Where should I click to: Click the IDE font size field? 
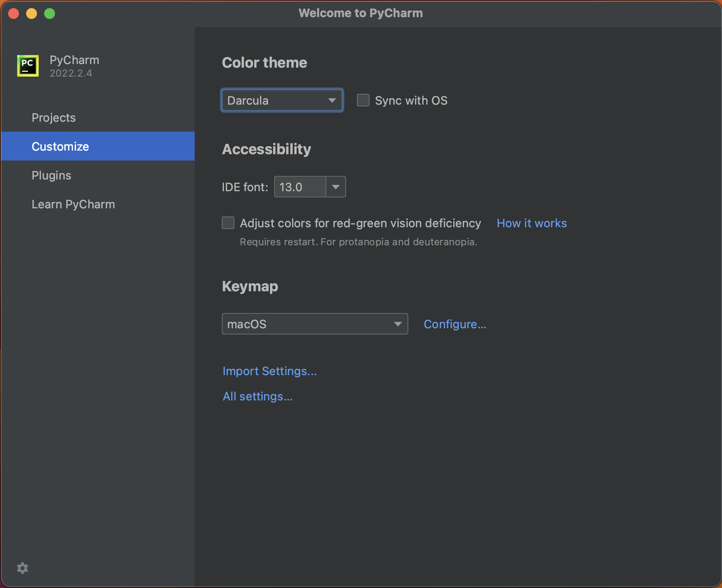300,187
